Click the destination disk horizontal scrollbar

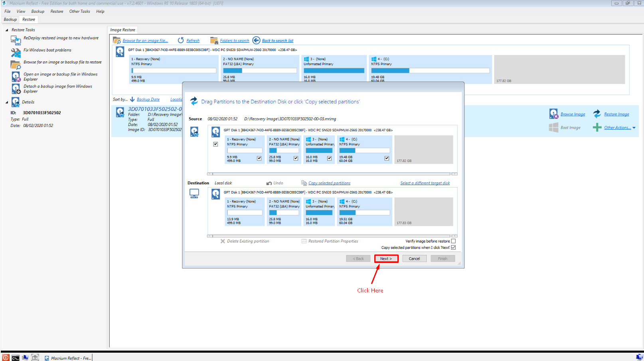(x=332, y=236)
